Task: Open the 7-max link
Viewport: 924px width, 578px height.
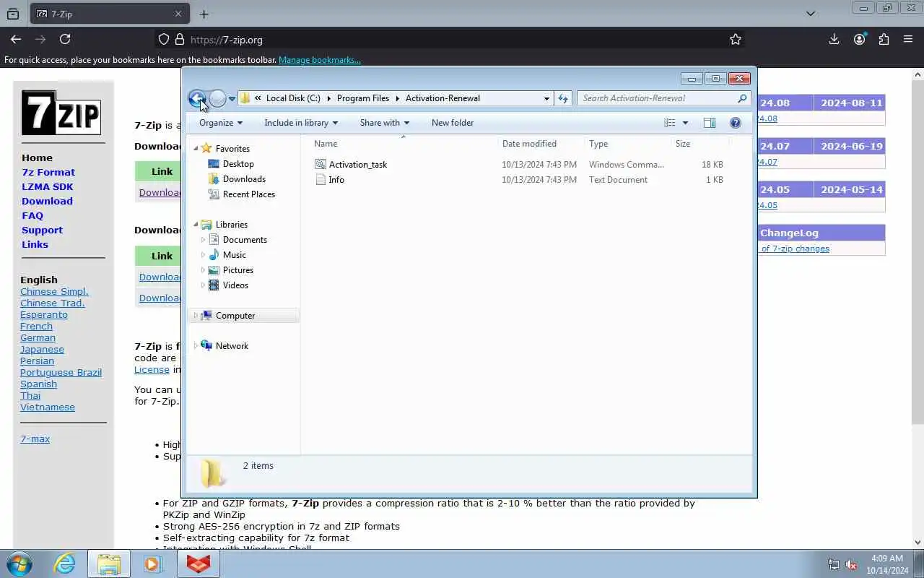Action: point(35,439)
